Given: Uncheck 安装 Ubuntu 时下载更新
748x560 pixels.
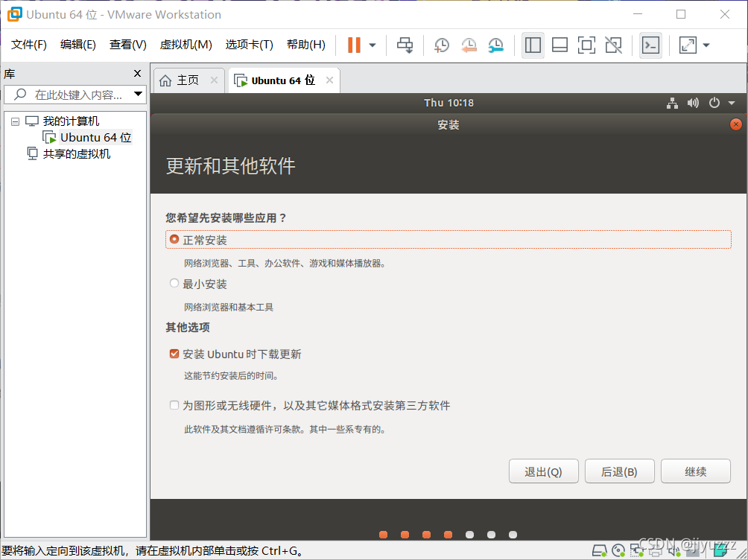Looking at the screenshot, I should (x=174, y=354).
